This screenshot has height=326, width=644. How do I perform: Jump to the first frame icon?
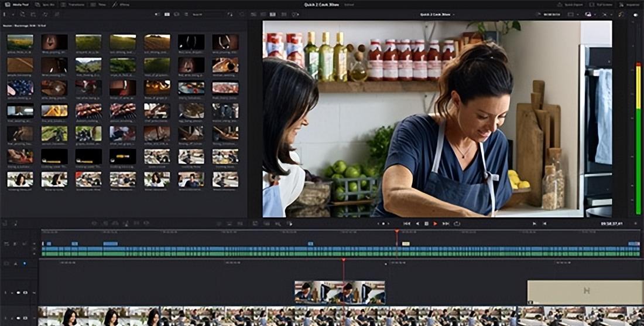click(407, 223)
